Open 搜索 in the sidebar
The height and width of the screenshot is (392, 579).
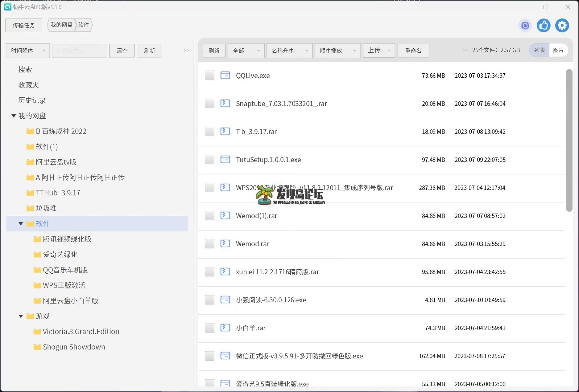(x=25, y=70)
